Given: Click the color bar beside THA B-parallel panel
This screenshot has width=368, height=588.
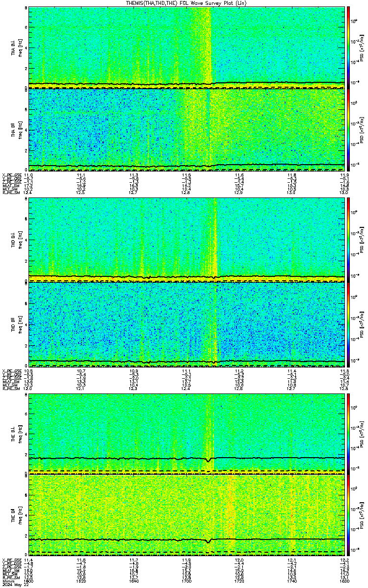Looking at the screenshot, I should pyautogui.click(x=348, y=129).
